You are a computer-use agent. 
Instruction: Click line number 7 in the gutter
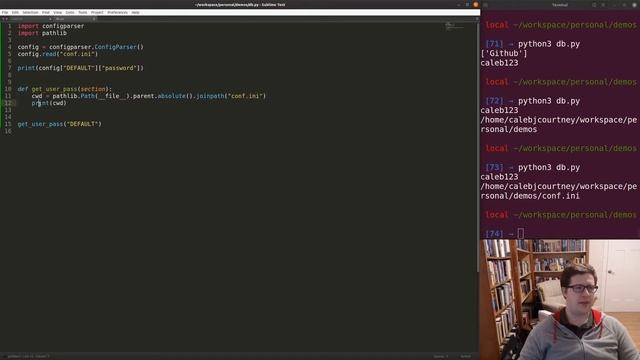[10, 68]
